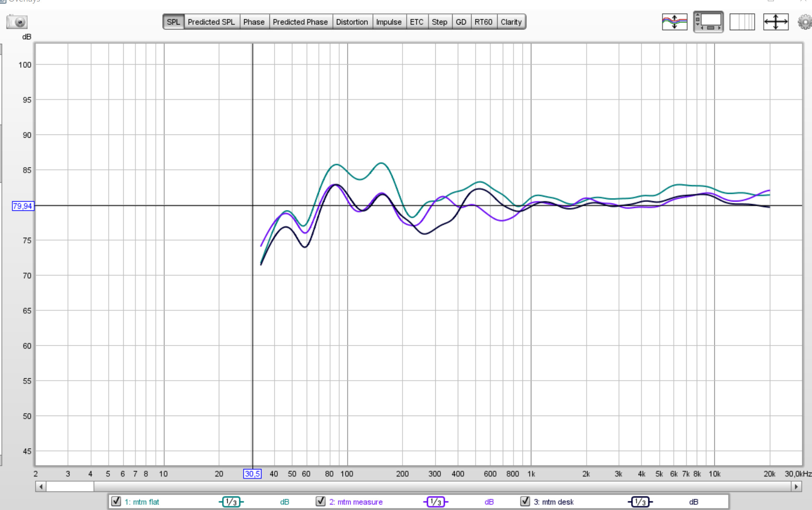
Task: Click 1/3 smoothing indicator for mtm measure
Action: pyautogui.click(x=436, y=502)
